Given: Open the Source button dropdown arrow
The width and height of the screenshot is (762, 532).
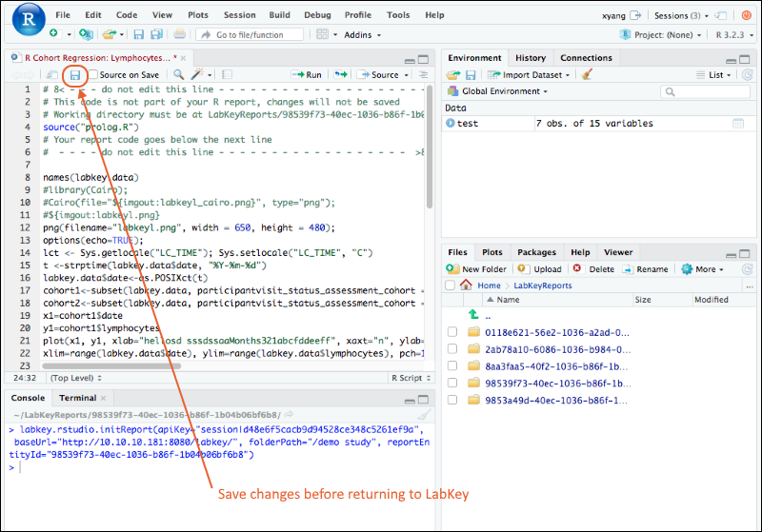Looking at the screenshot, I should click(407, 75).
